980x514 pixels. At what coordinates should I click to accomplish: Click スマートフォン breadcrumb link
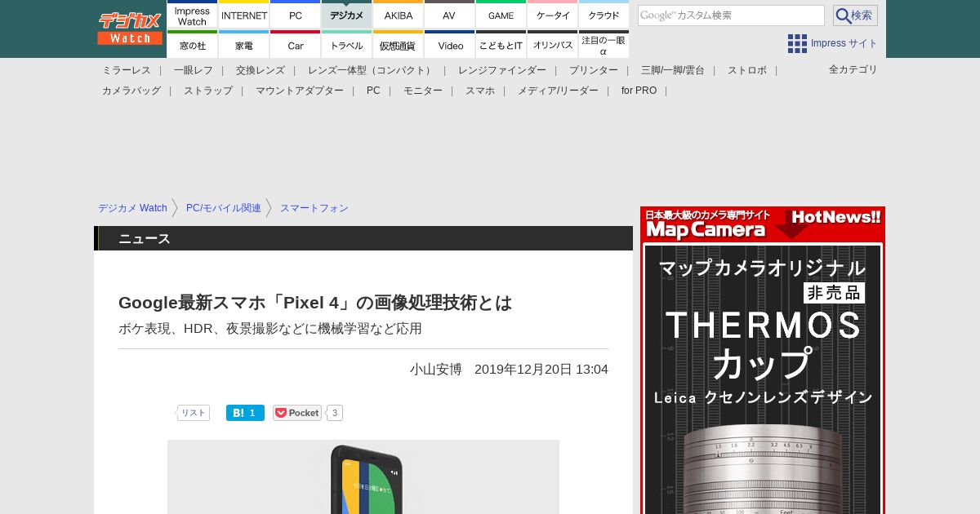click(x=314, y=208)
